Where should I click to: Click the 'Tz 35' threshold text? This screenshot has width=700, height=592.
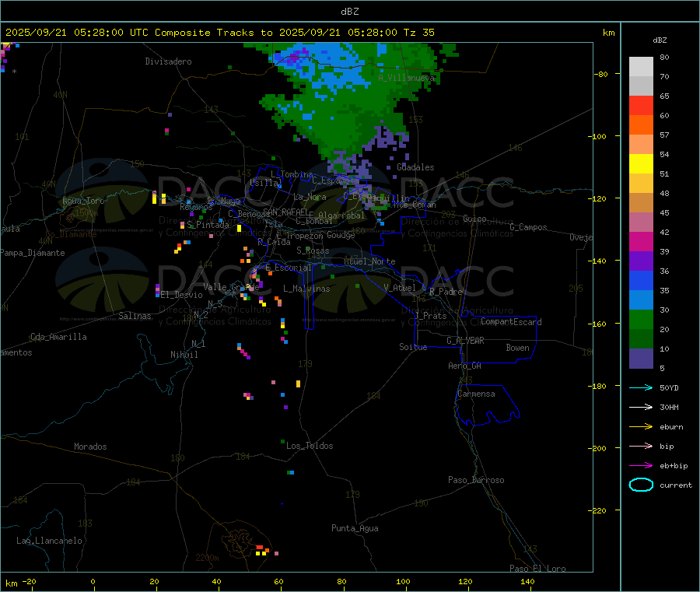coord(418,33)
